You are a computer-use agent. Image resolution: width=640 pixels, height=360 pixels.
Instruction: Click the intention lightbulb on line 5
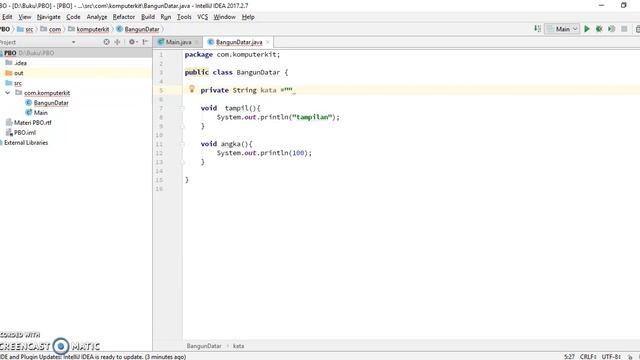191,89
